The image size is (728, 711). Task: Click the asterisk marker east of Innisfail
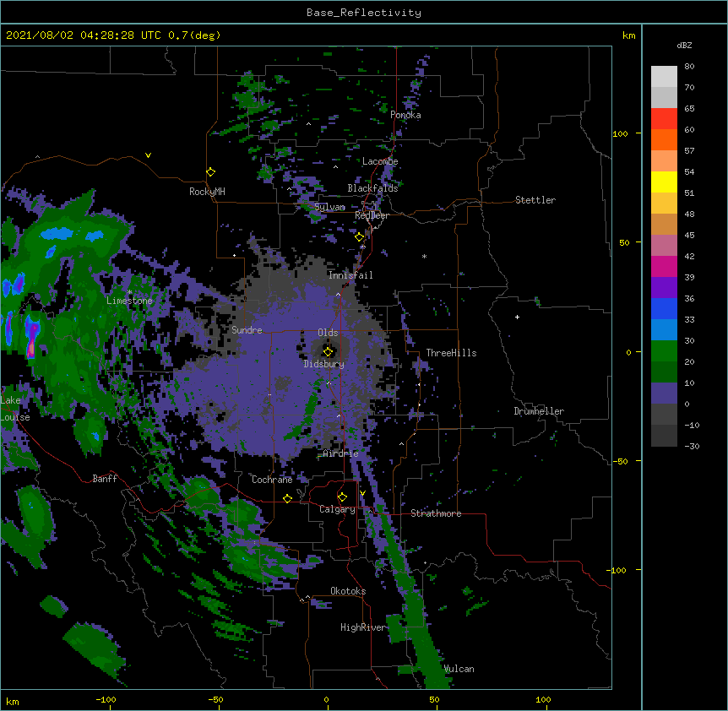[x=424, y=256]
